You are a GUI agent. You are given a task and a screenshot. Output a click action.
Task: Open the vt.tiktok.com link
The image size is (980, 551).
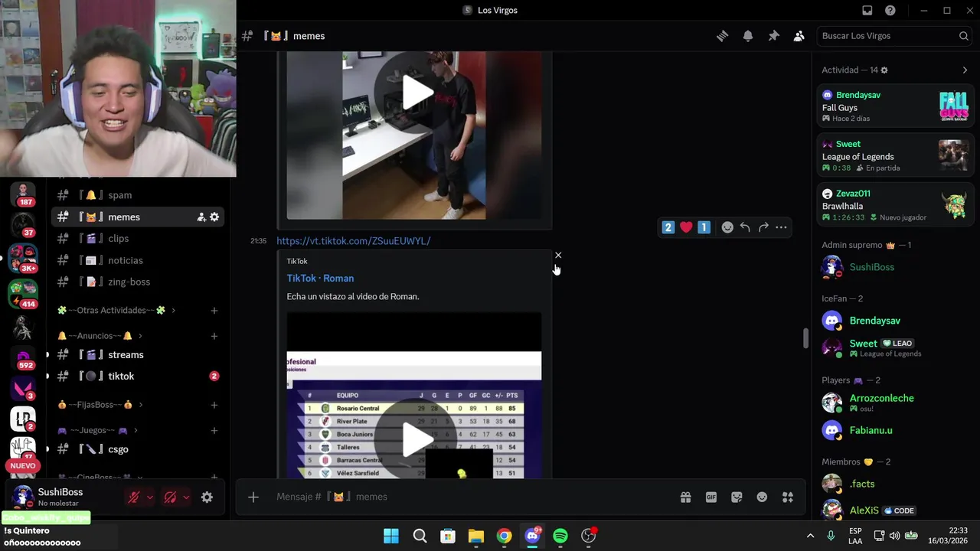click(354, 241)
